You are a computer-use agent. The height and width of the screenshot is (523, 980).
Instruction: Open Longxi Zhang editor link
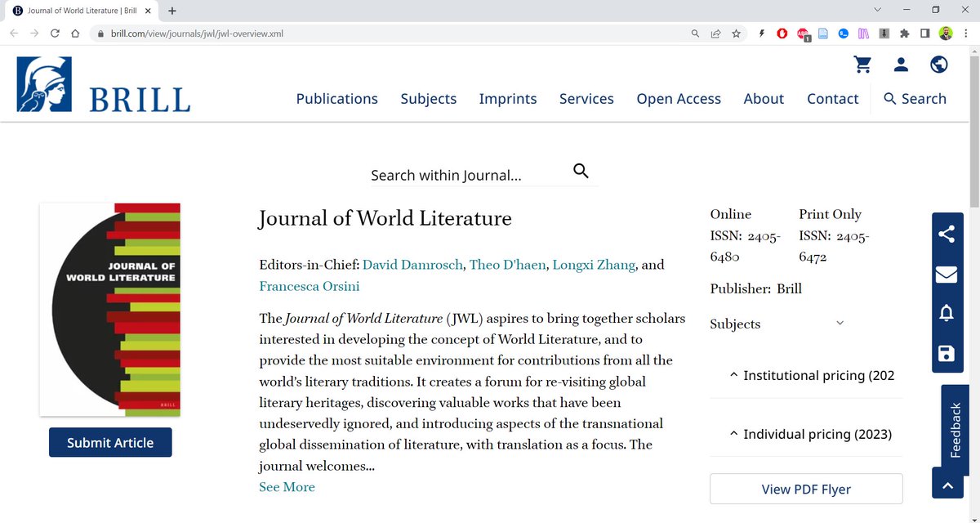tap(594, 265)
